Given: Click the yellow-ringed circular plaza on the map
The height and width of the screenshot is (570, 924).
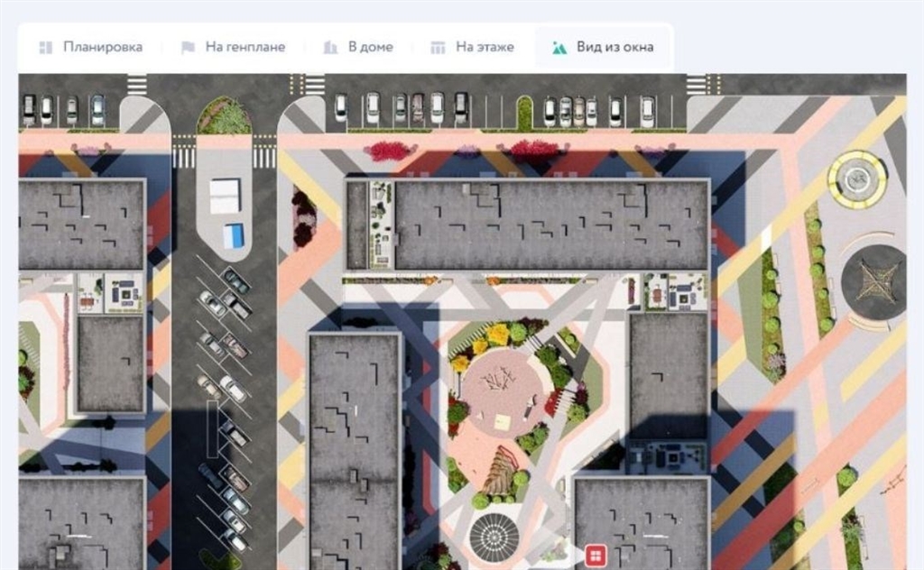Looking at the screenshot, I should tap(857, 179).
